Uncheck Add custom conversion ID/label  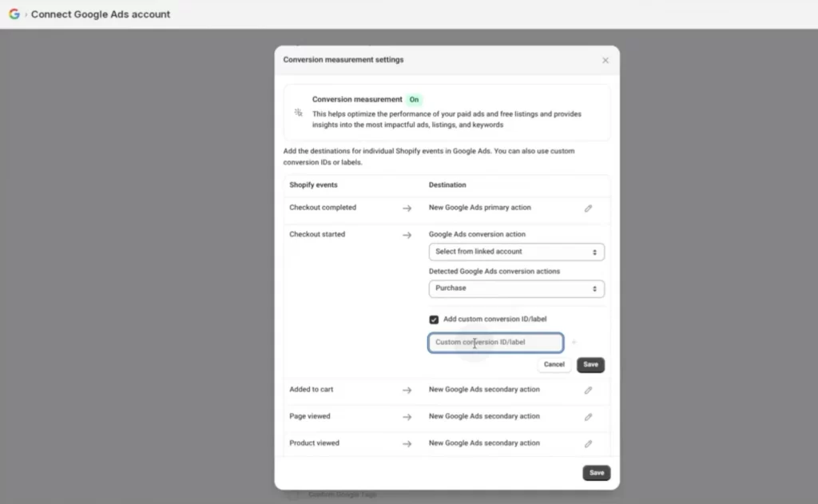[434, 319]
